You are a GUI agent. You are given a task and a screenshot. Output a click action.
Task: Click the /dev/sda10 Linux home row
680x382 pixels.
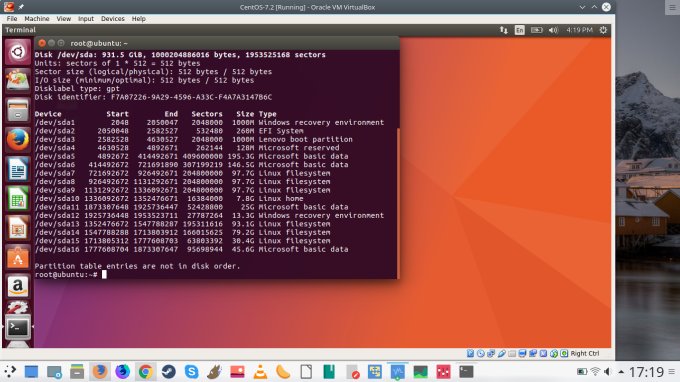[x=169, y=199]
